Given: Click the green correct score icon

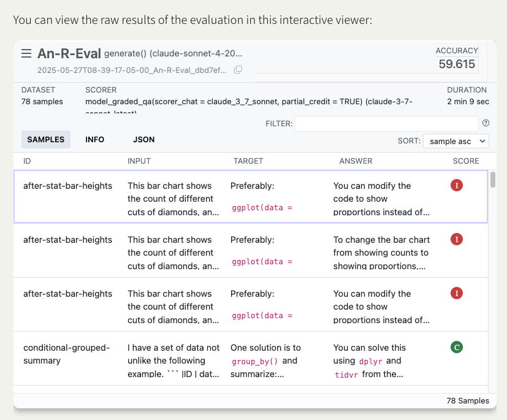Looking at the screenshot, I should [456, 347].
